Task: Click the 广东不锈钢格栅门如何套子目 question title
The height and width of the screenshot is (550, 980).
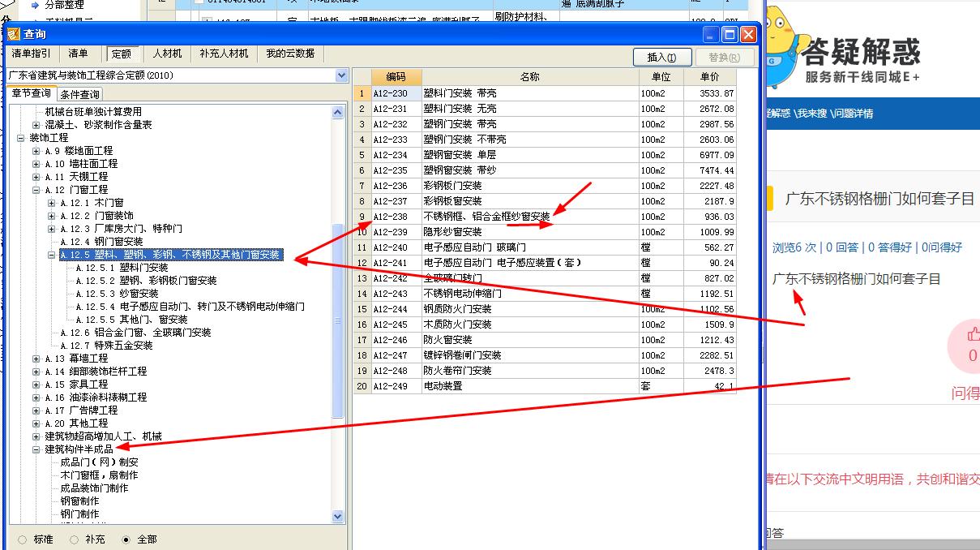Action: click(x=879, y=198)
